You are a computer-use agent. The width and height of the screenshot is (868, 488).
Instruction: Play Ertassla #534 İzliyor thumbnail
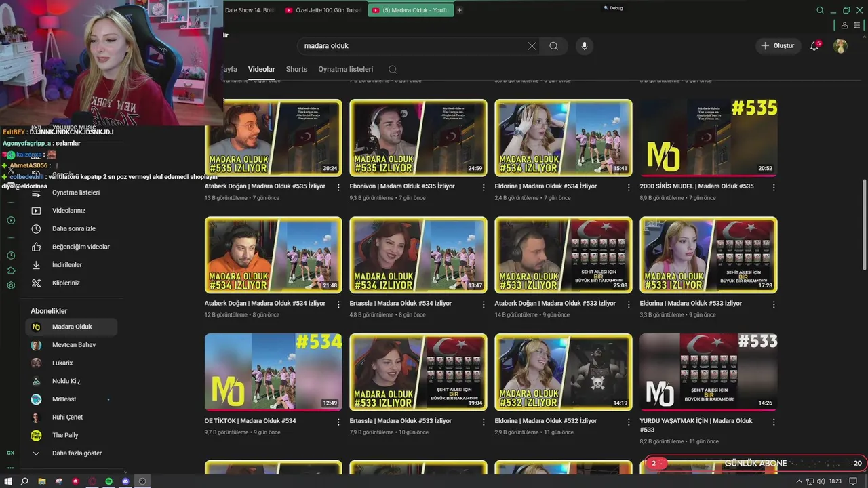[418, 255]
